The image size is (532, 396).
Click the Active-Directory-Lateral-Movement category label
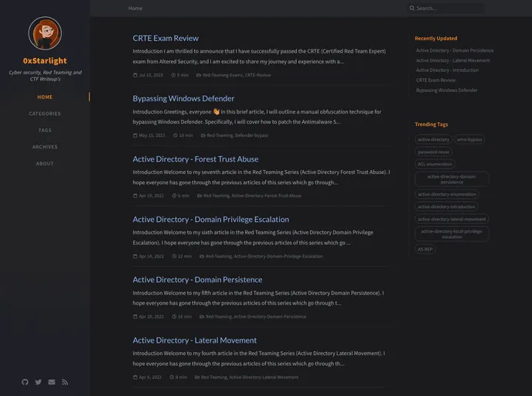(264, 377)
